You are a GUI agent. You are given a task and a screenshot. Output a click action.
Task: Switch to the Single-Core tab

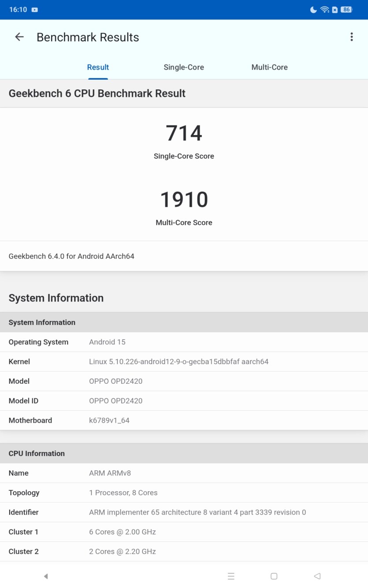(x=183, y=67)
